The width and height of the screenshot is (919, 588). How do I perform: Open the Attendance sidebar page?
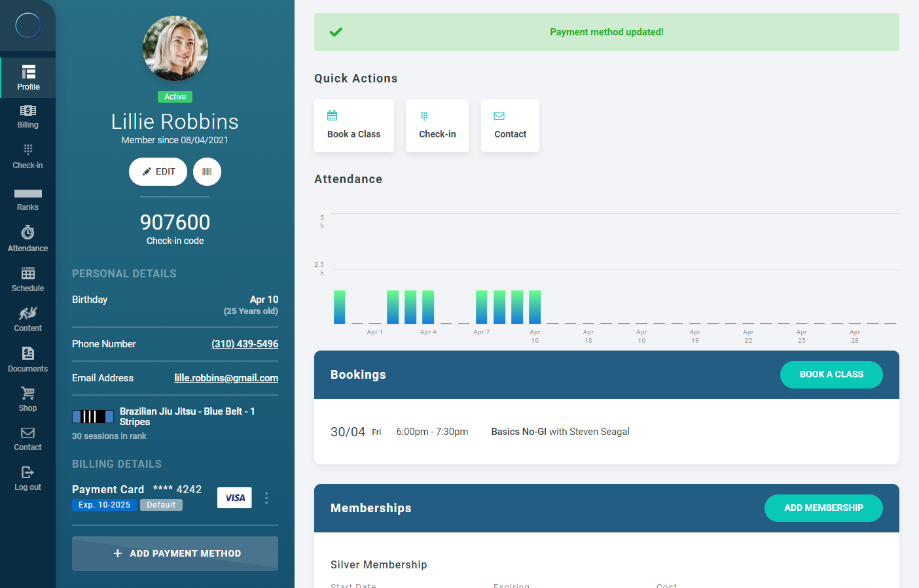pyautogui.click(x=27, y=239)
